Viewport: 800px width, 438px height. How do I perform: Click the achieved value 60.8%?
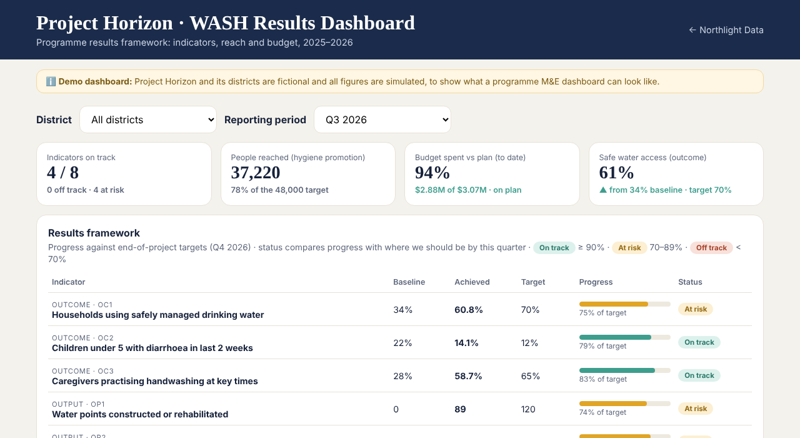click(x=468, y=310)
